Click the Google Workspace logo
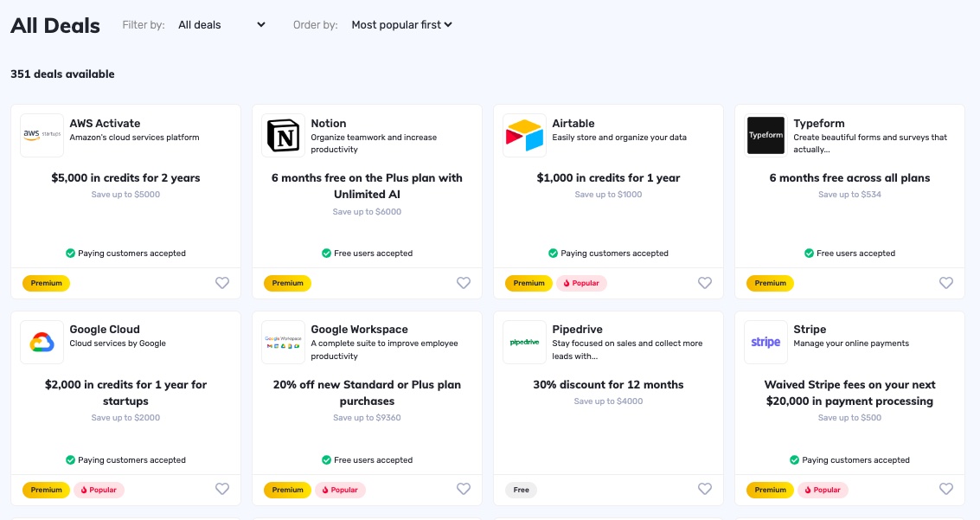 (283, 342)
